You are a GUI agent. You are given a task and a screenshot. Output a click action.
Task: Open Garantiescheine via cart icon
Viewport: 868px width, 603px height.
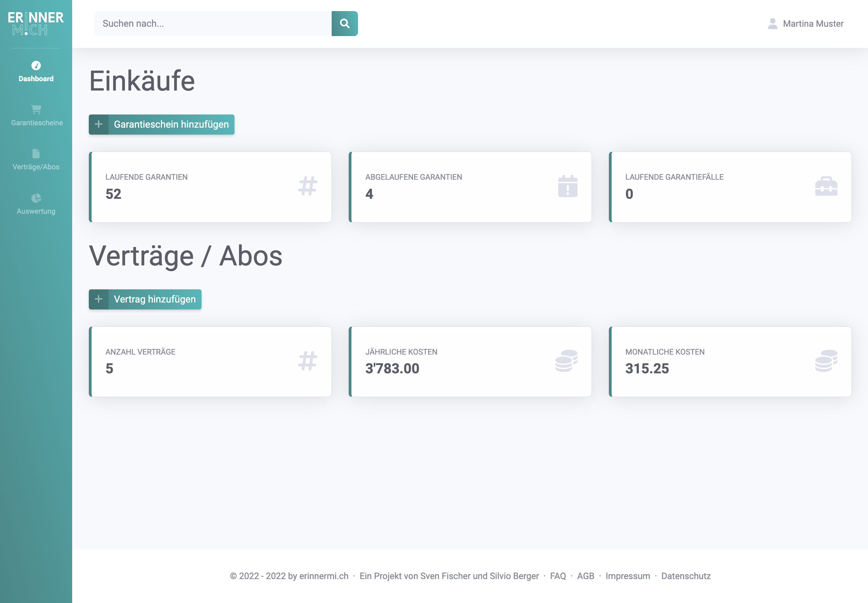pyautogui.click(x=36, y=110)
